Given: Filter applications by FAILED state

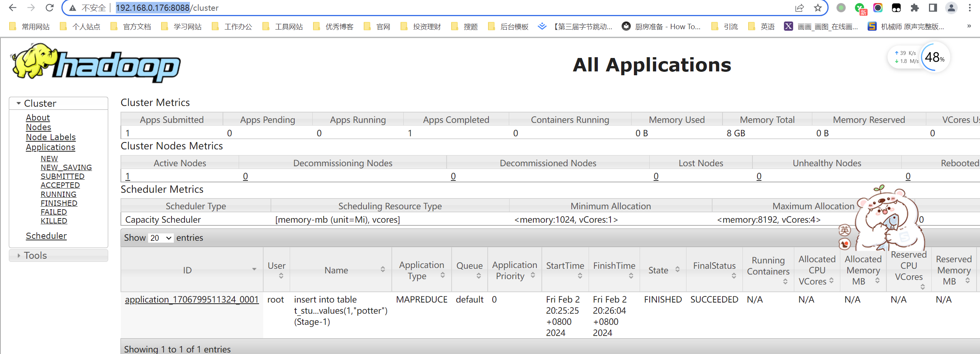Looking at the screenshot, I should tap(54, 212).
